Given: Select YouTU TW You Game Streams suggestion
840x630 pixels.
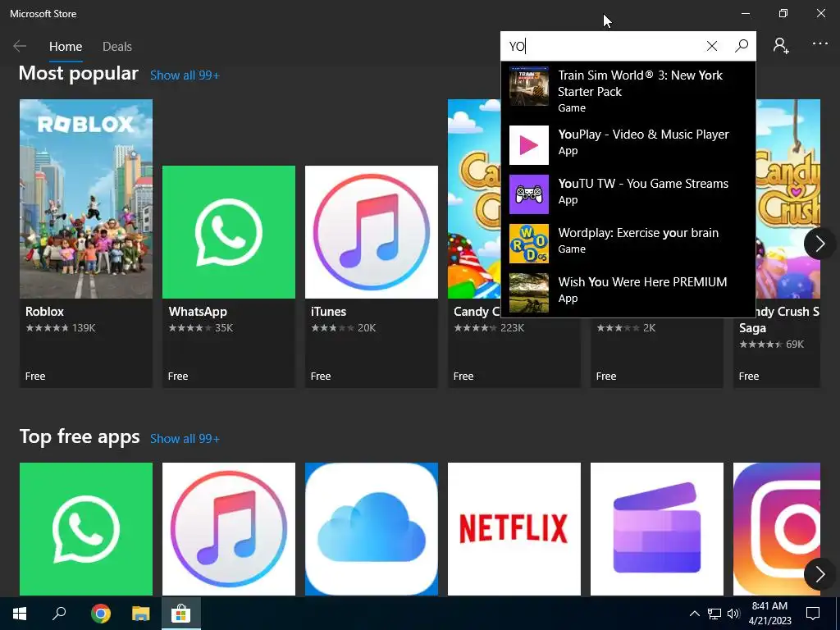Looking at the screenshot, I should click(x=628, y=193).
